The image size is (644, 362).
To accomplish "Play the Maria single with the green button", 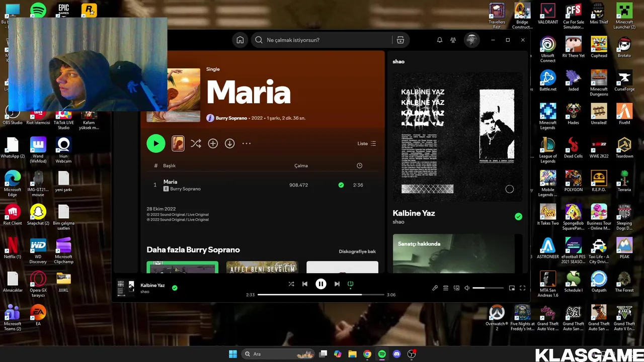I will point(156,144).
